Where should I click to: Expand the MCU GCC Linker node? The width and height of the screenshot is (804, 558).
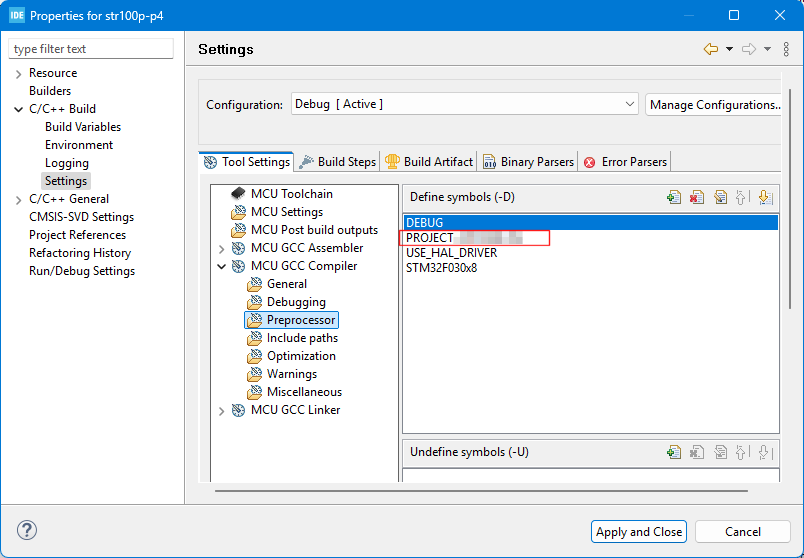click(222, 410)
